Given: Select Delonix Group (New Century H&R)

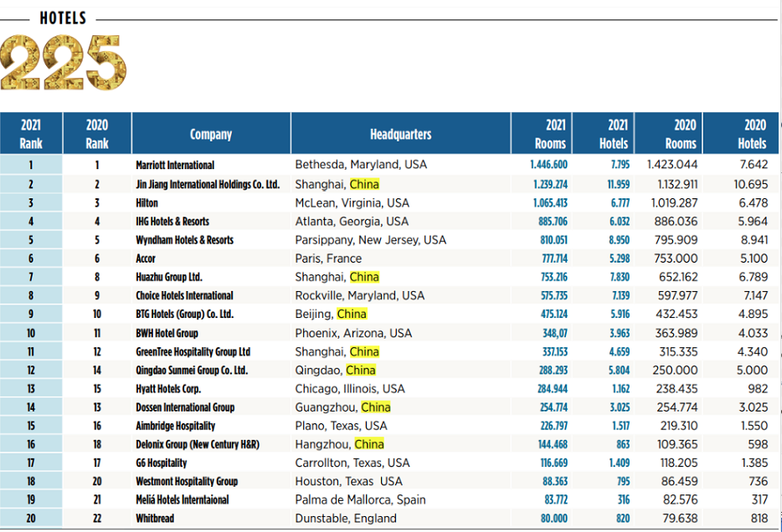Looking at the screenshot, I should pos(198,444).
